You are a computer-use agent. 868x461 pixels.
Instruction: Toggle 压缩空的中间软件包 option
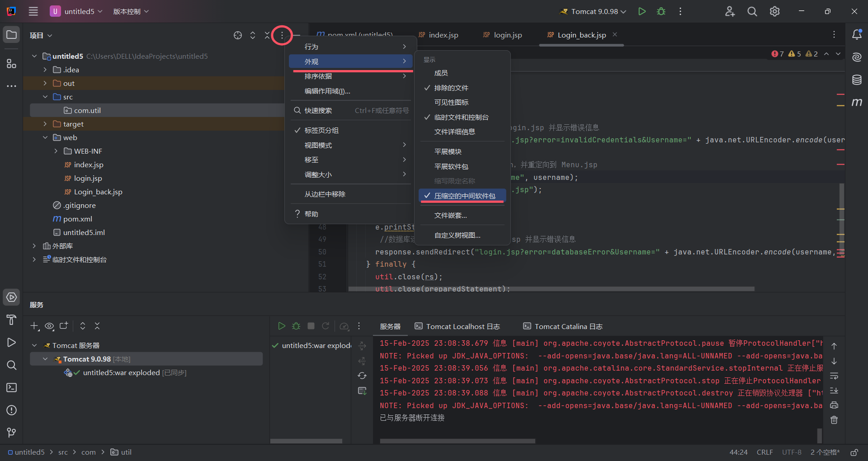click(462, 196)
